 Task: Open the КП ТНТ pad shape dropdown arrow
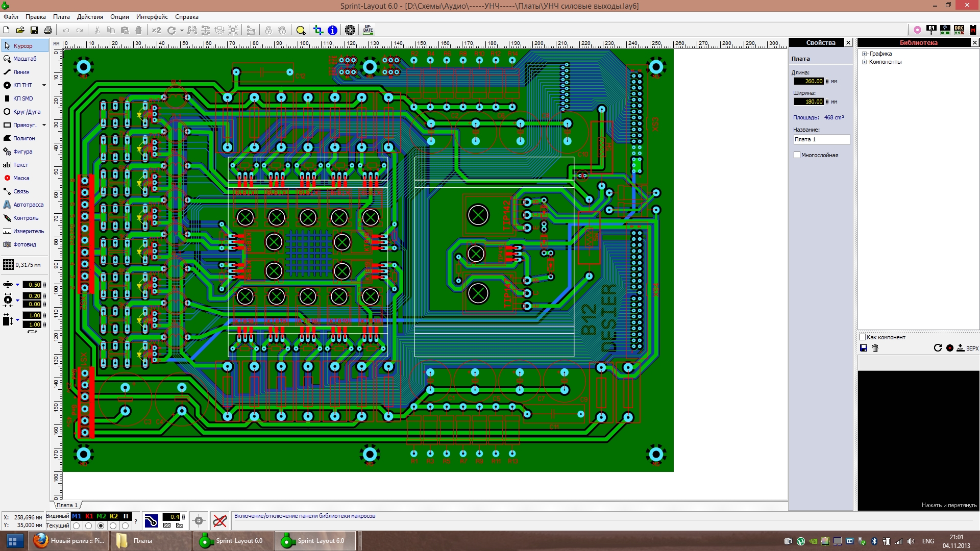[x=44, y=85]
